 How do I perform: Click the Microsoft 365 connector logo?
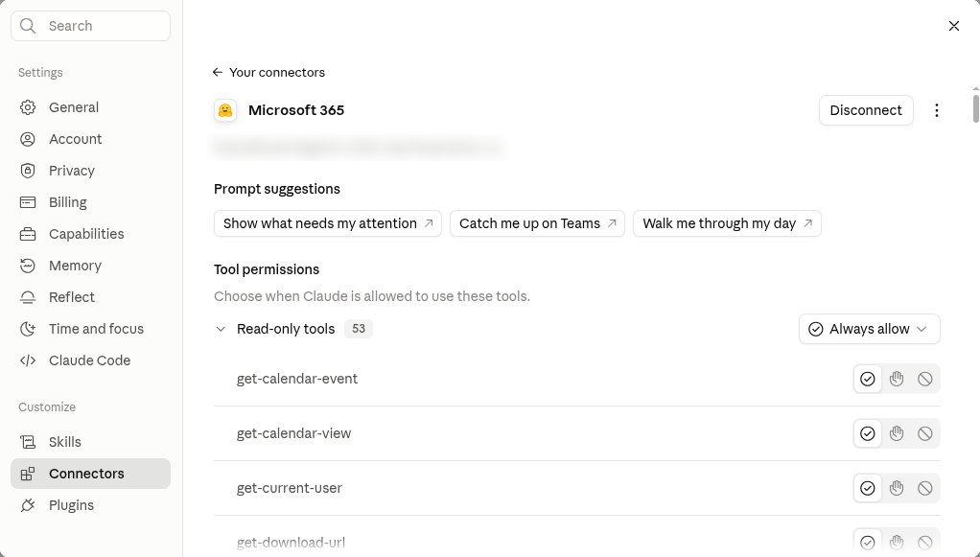[225, 110]
